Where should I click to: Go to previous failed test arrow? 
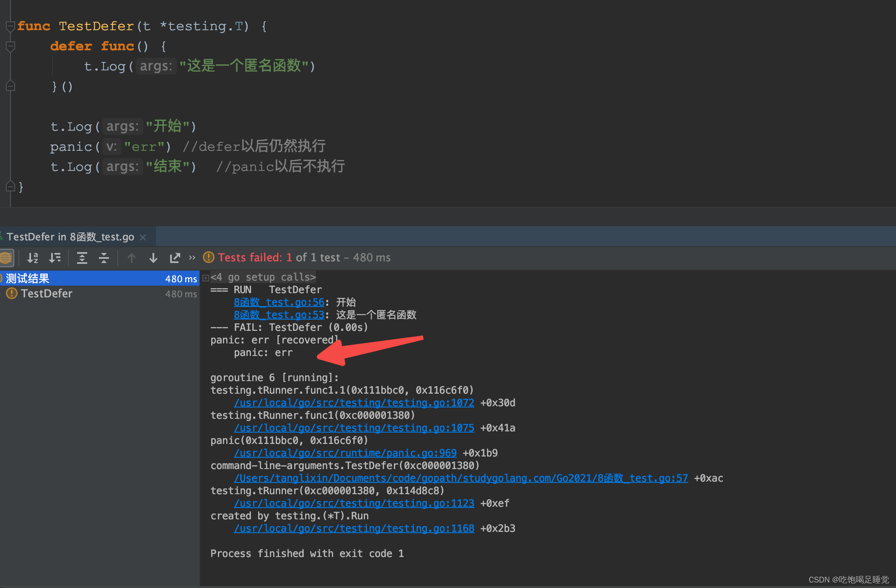pyautogui.click(x=132, y=258)
